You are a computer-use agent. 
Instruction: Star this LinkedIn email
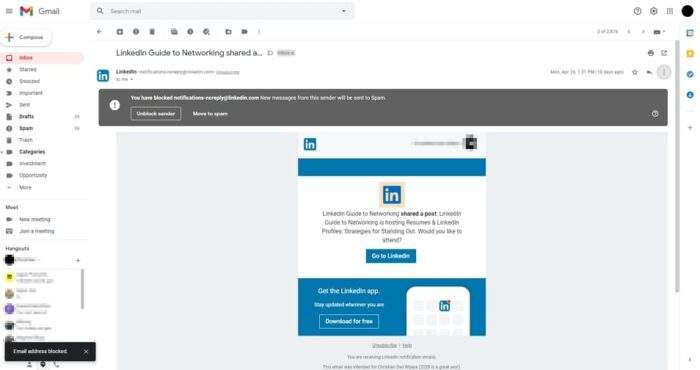click(634, 72)
